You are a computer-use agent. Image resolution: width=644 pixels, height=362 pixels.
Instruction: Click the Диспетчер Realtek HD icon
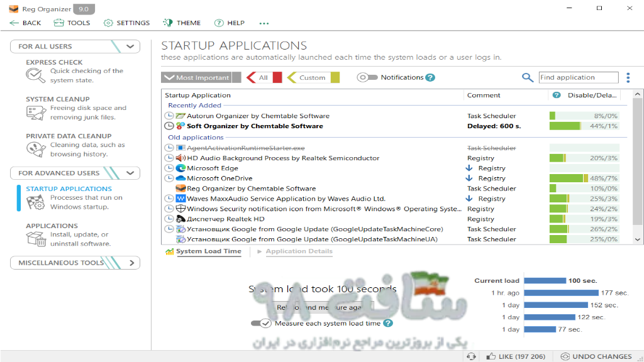tap(180, 219)
